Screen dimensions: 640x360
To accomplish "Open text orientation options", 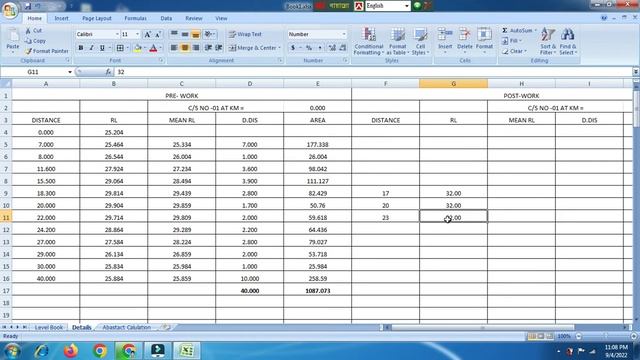I will pyautogui.click(x=209, y=34).
